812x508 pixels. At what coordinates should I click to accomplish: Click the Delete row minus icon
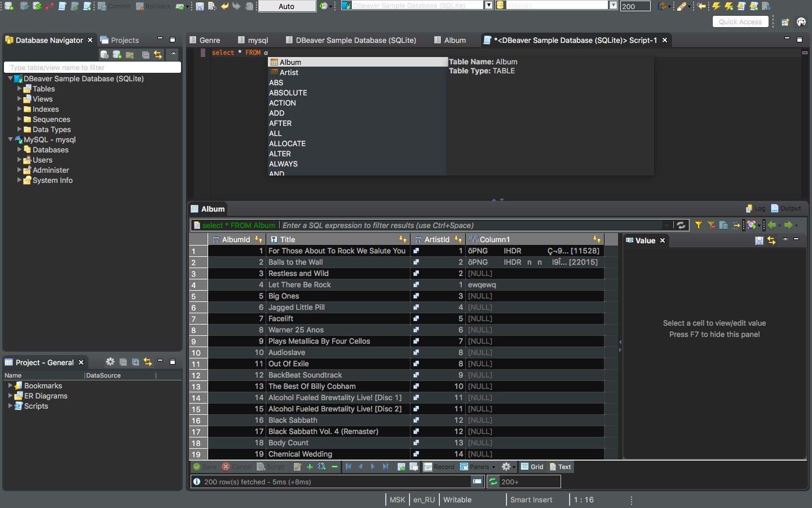click(x=334, y=467)
